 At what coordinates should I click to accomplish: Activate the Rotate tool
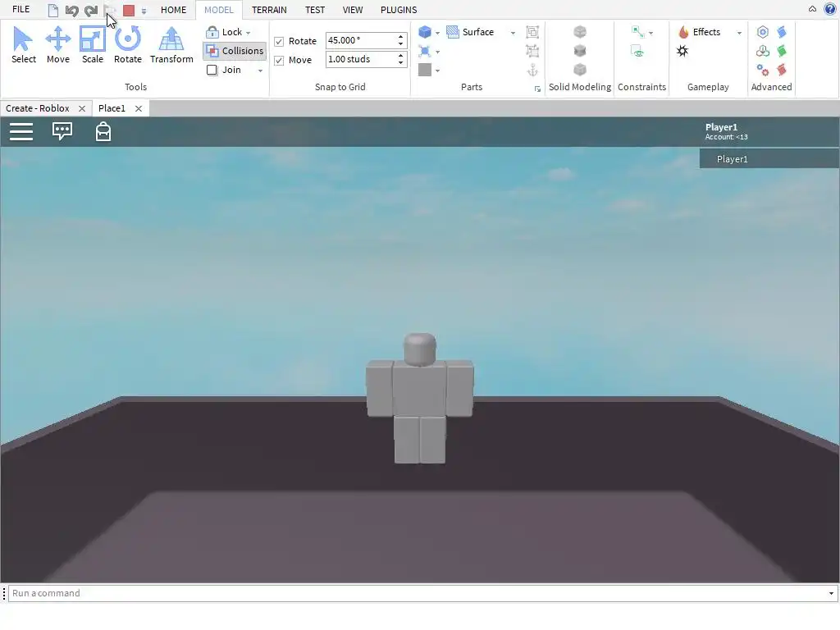(x=127, y=46)
